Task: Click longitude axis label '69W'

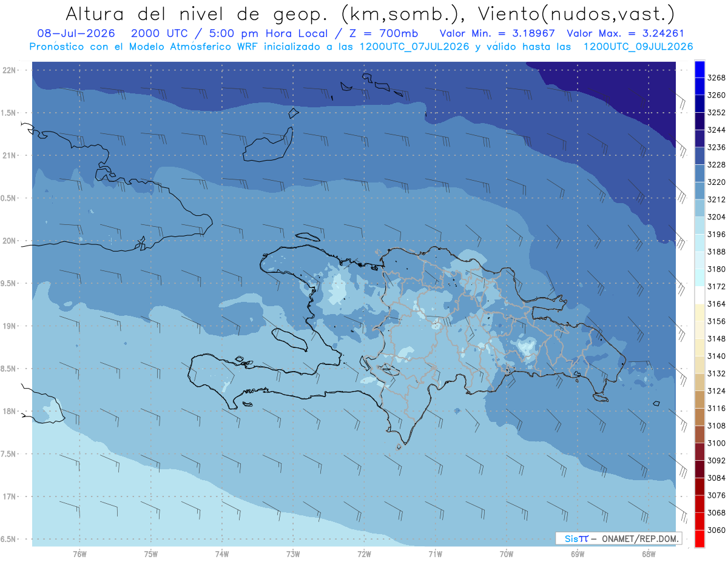Action: 577,554
